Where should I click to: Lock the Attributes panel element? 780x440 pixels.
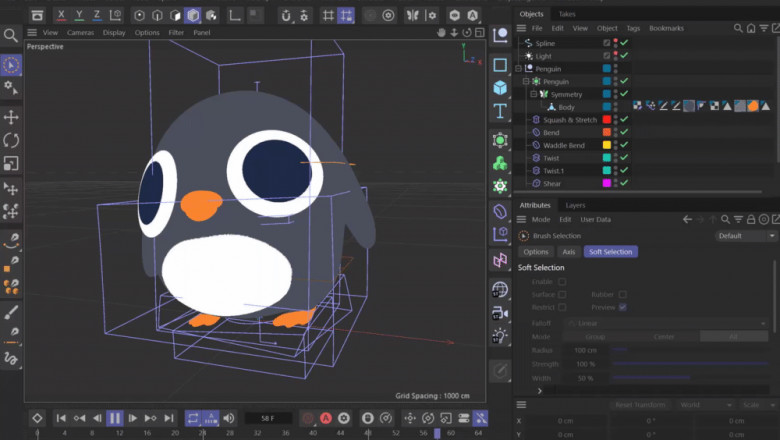751,219
